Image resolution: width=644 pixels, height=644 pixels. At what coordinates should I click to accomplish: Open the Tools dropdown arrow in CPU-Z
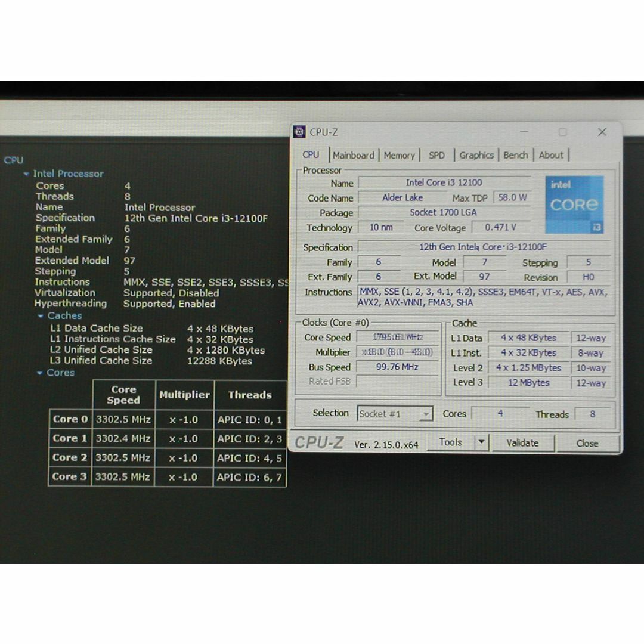481,442
